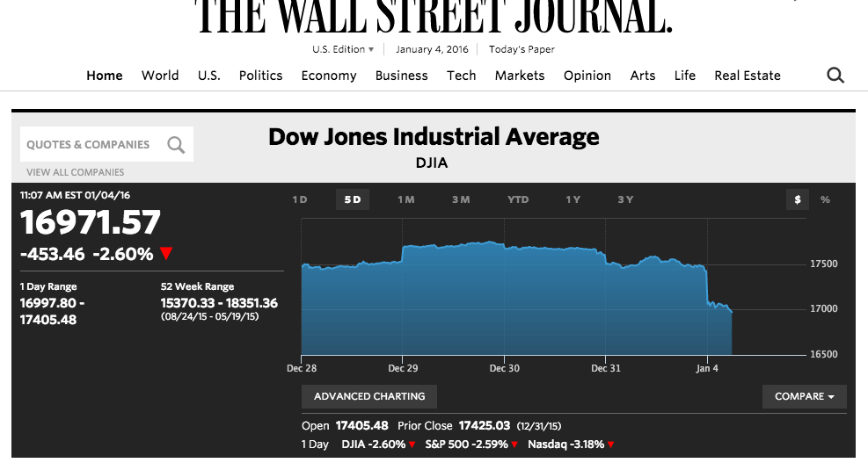Select the 5D chart range
The width and height of the screenshot is (868, 470).
(353, 199)
